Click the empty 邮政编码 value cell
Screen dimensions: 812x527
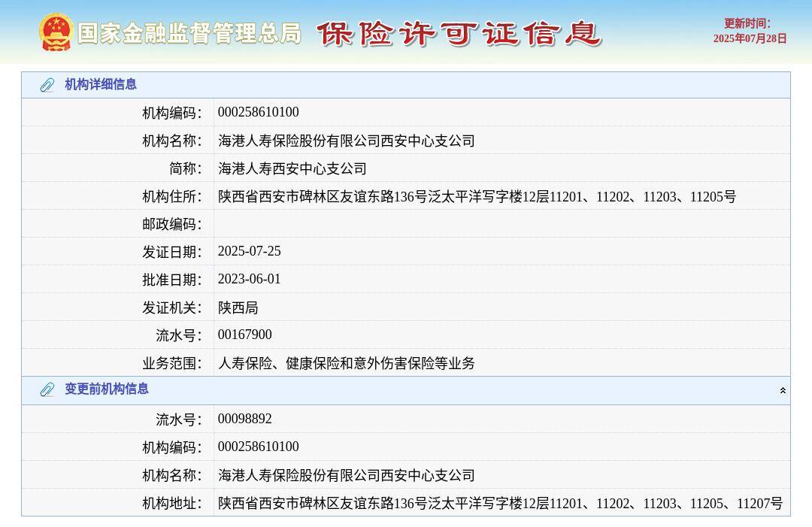501,223
